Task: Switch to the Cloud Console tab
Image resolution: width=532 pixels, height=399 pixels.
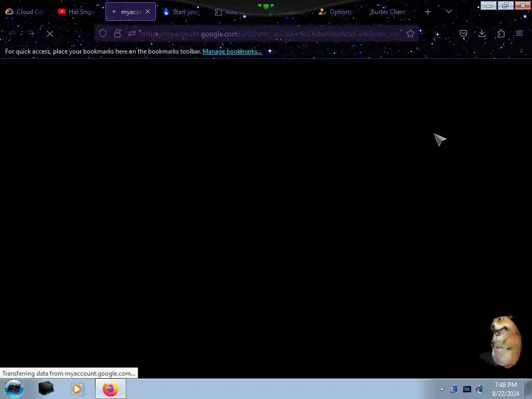Action: click(25, 11)
